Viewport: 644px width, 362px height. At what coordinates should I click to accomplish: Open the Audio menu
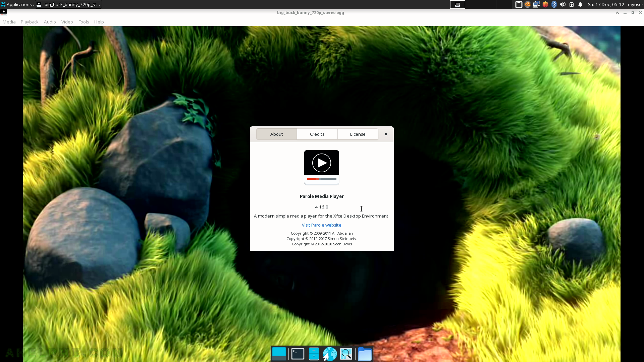click(50, 22)
